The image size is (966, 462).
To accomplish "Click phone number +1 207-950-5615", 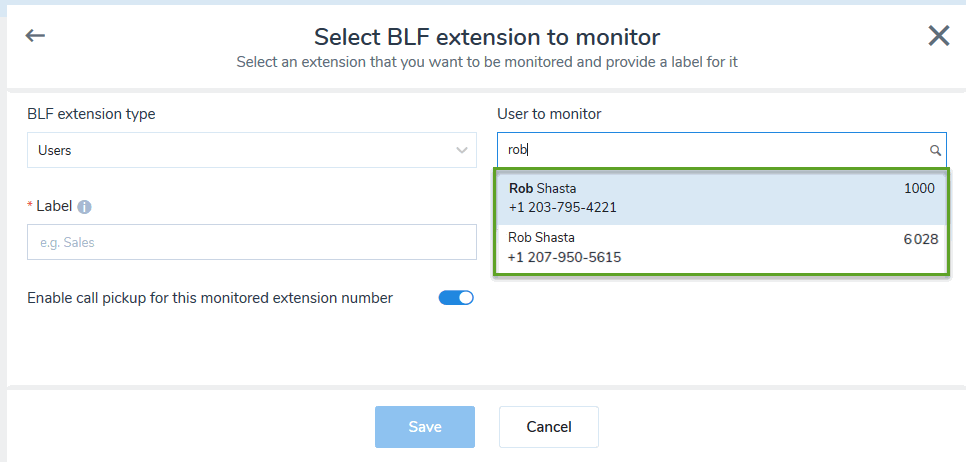I will (564, 257).
